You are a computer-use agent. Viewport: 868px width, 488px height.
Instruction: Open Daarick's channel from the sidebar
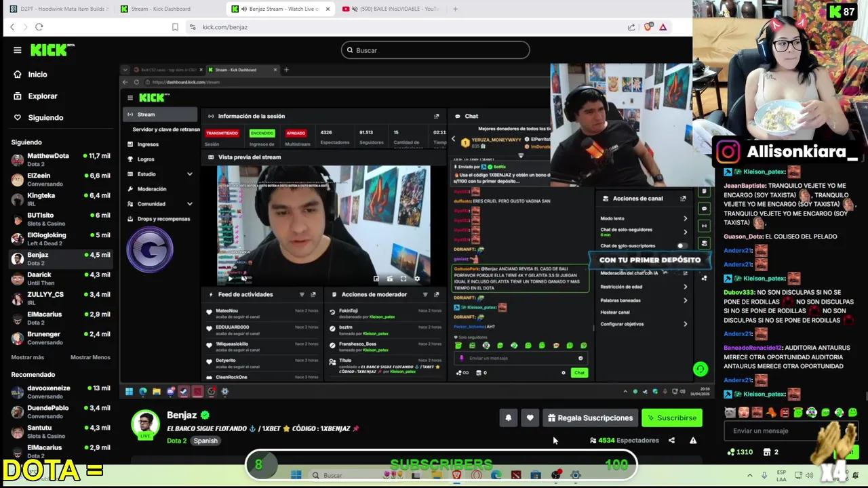click(61, 278)
